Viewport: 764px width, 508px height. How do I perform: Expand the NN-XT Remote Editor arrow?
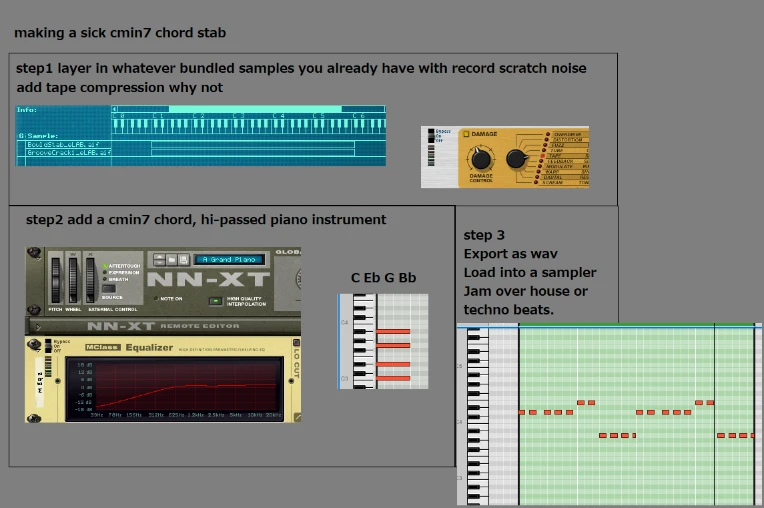click(38, 327)
